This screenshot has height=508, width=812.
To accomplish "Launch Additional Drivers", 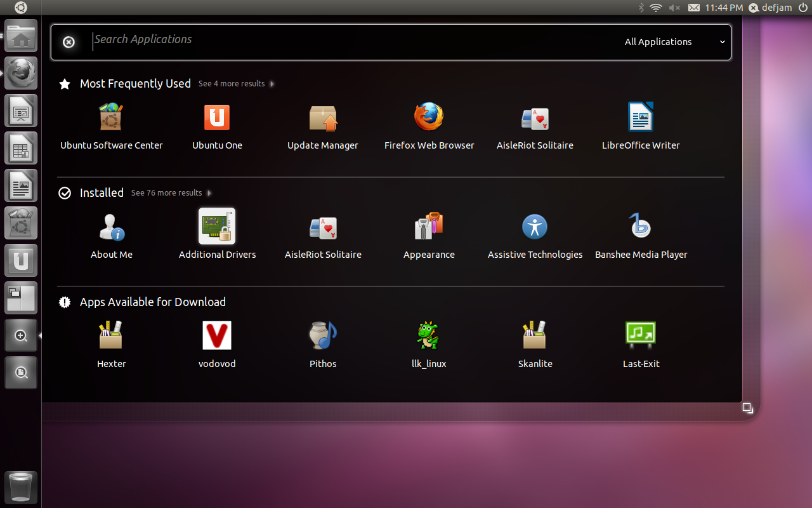I will (x=217, y=235).
